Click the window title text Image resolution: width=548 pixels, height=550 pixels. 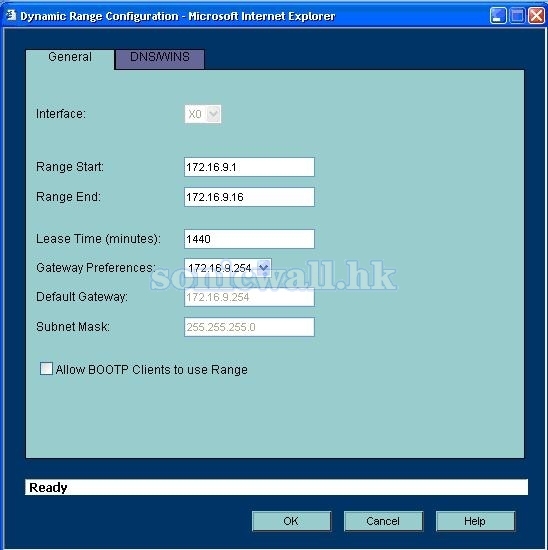[178, 16]
